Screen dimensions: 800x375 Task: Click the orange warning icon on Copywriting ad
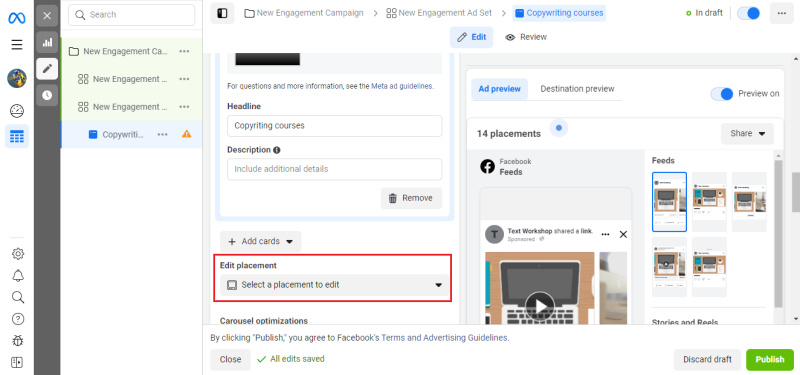187,134
